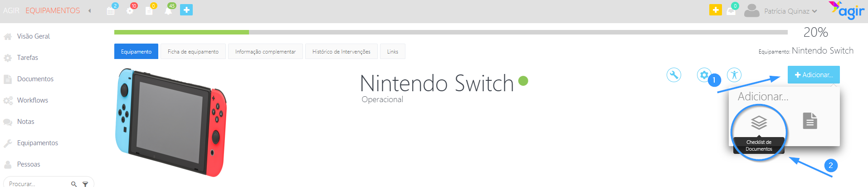The width and height of the screenshot is (868, 187).
Task: Open the notifications bell with badge 45
Action: click(168, 10)
